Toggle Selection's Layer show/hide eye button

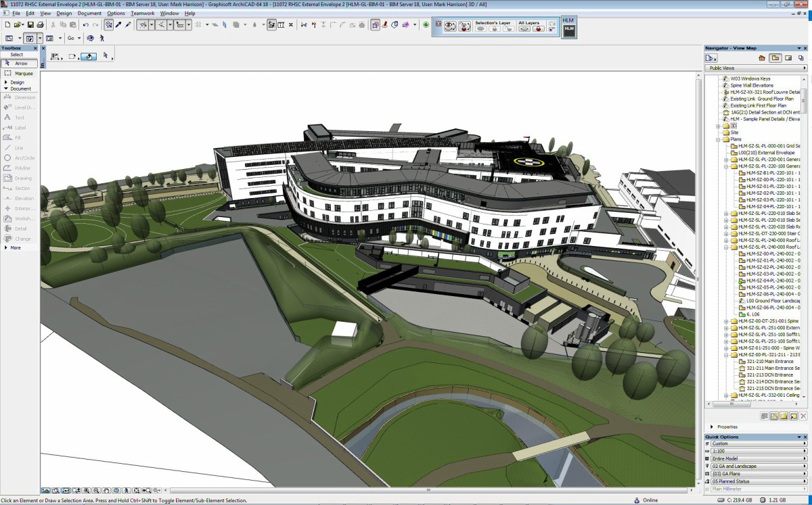[481, 29]
